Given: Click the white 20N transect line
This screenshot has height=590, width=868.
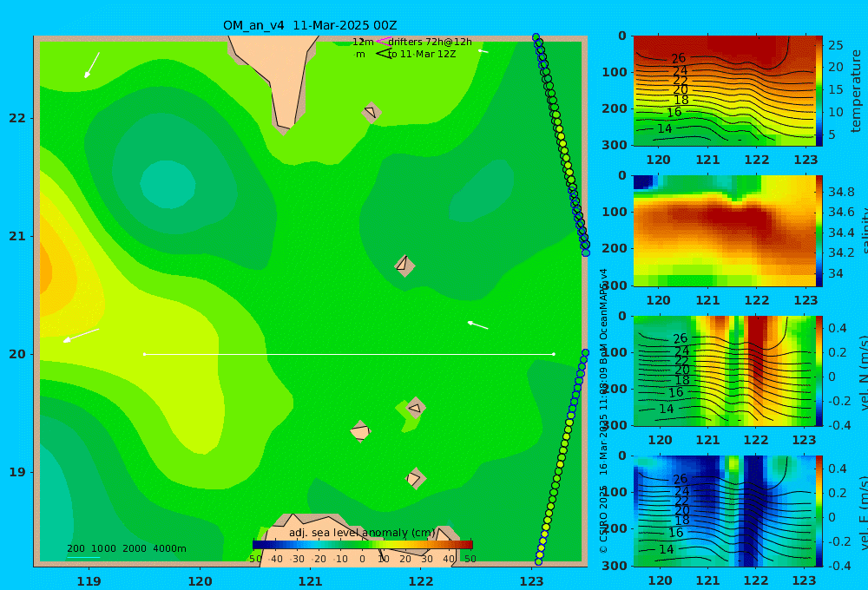Looking at the screenshot, I should pyautogui.click(x=349, y=354).
